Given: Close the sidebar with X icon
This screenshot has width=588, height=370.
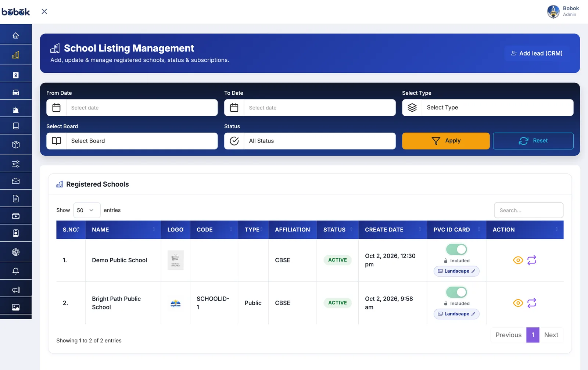Looking at the screenshot, I should click(x=44, y=11).
